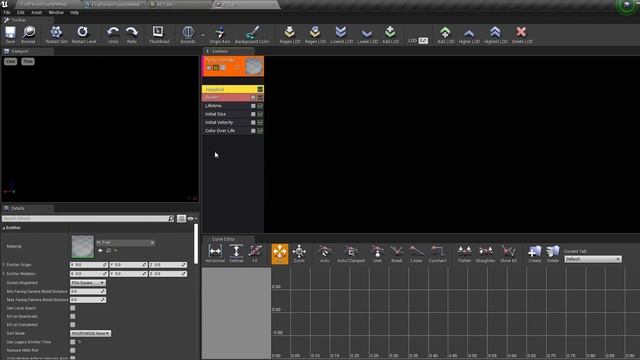Create a new curve tab
Image resolution: width=640 pixels, height=360 pixels.
[x=534, y=253]
